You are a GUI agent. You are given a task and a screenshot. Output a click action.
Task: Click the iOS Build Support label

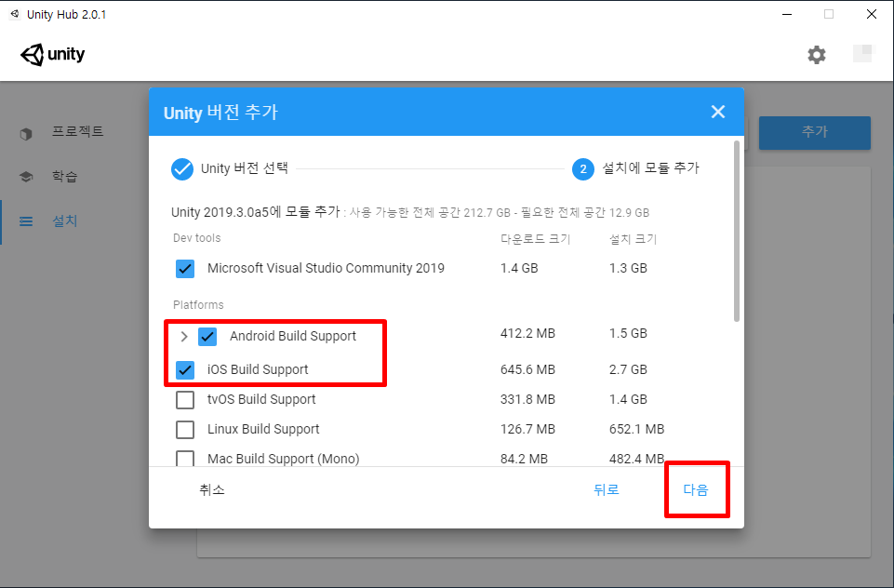coord(258,369)
